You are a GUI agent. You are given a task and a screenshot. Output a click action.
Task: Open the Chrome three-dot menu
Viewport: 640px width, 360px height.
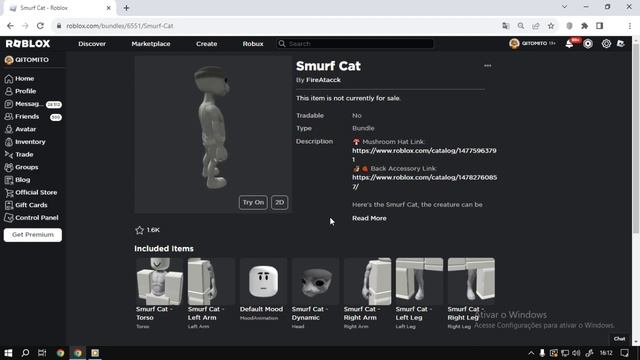tap(630, 26)
